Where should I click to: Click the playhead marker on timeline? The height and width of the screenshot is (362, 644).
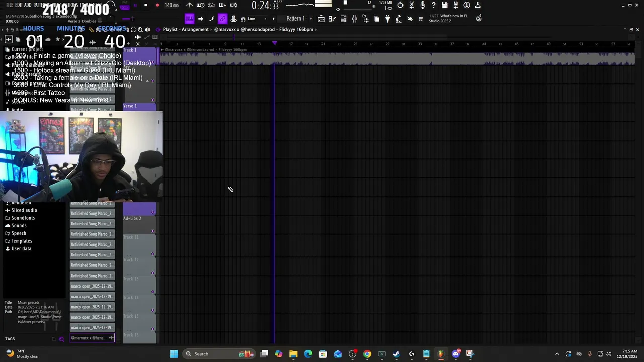point(274,44)
